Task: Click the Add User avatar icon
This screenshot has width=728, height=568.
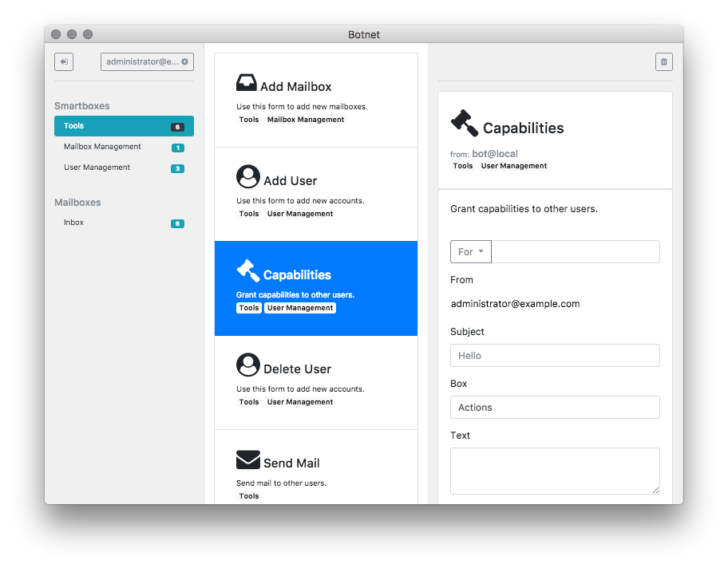Action: click(x=248, y=176)
